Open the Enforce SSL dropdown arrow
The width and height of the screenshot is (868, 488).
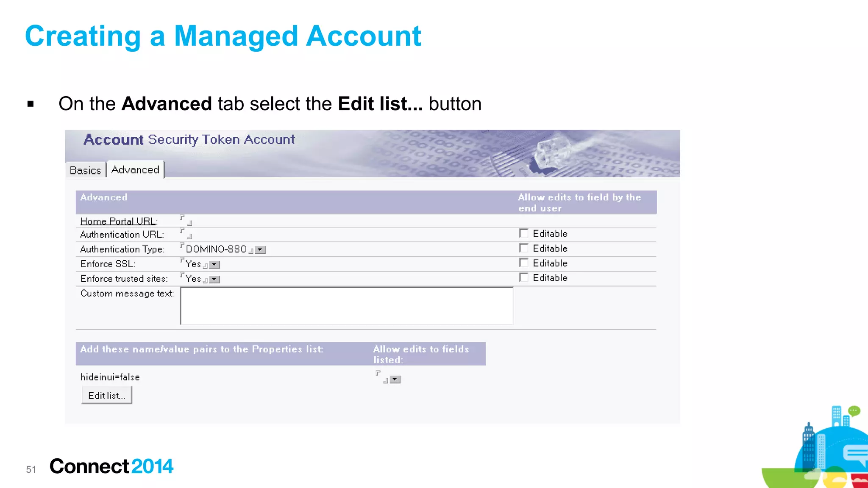[214, 265]
